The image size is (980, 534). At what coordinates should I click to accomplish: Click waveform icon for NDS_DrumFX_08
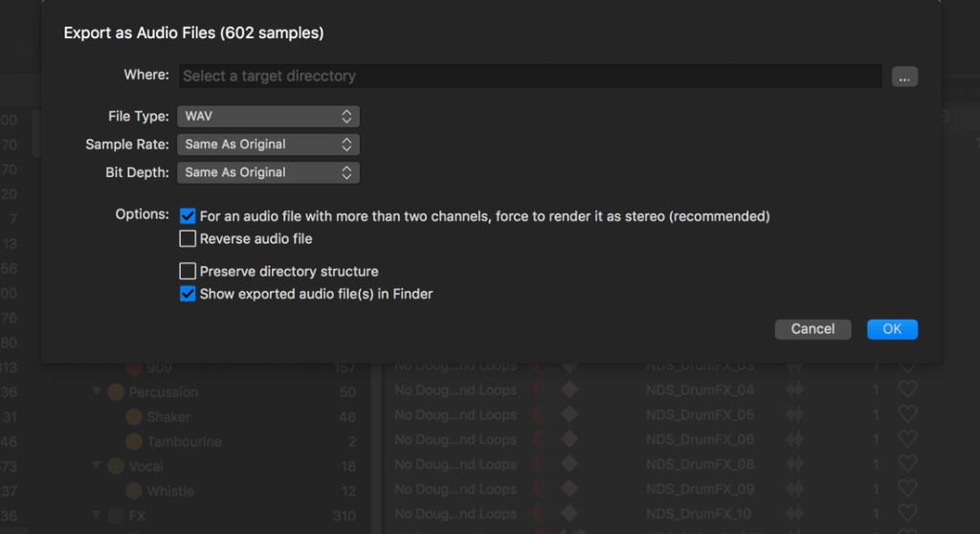(794, 464)
